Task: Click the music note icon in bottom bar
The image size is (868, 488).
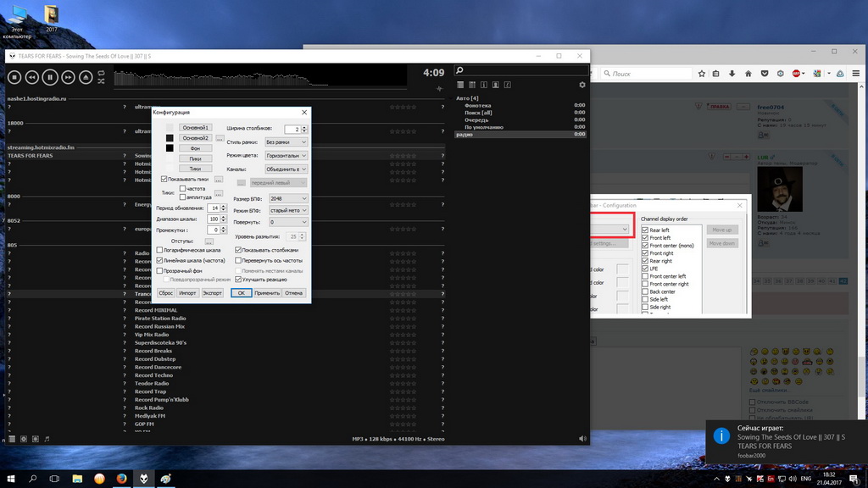Action: point(47,439)
